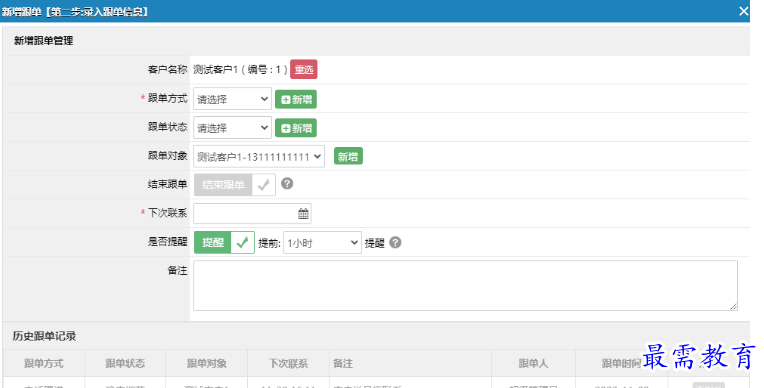Click the help icon beside 结束跟单

[287, 184]
